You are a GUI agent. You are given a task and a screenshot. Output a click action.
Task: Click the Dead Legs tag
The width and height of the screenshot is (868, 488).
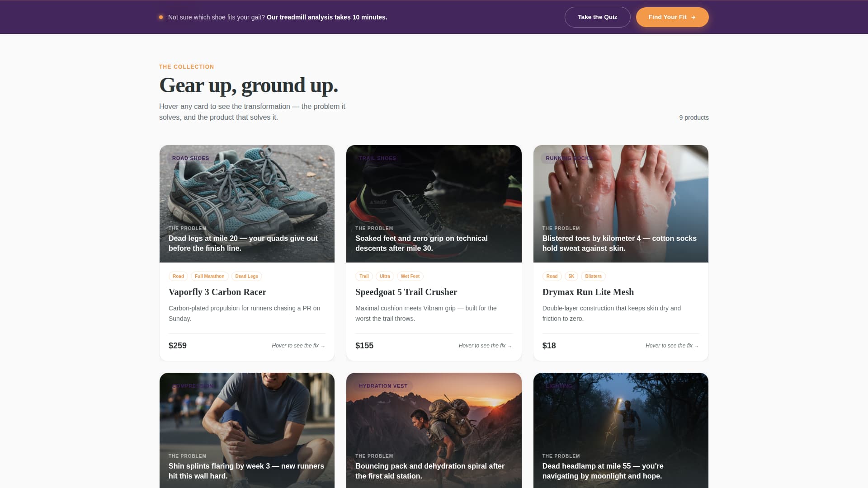[246, 276]
